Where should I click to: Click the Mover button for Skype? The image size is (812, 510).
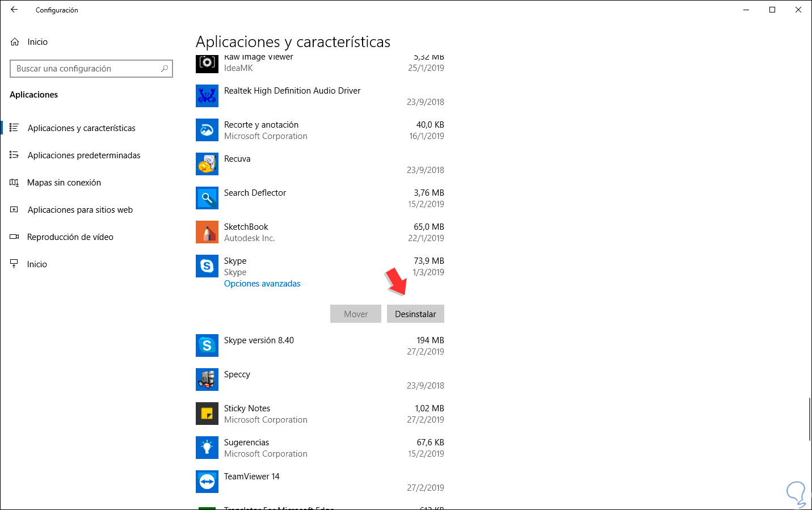356,314
